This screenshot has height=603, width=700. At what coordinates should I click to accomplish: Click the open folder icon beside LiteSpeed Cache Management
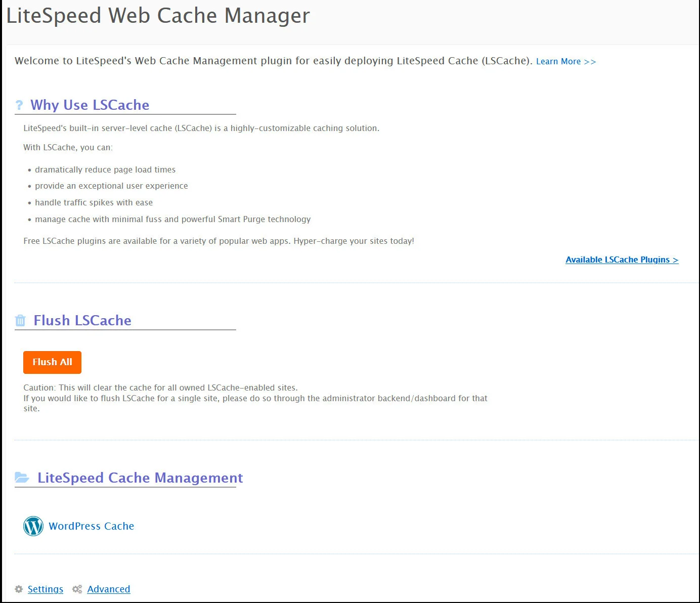pyautogui.click(x=22, y=477)
